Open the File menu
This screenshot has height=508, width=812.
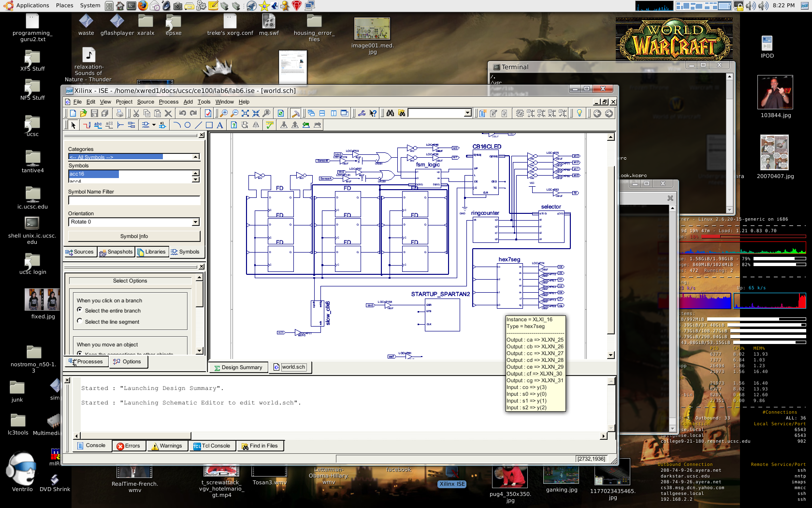77,102
